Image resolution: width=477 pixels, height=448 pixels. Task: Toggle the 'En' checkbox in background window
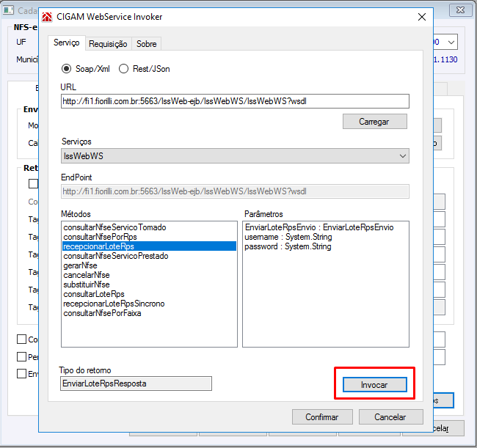pyautogui.click(x=21, y=374)
